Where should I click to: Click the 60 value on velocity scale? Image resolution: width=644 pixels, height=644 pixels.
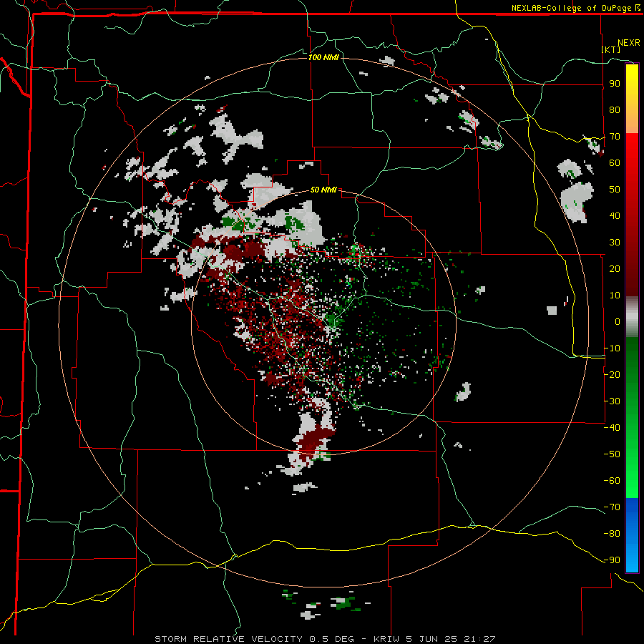[x=615, y=163]
